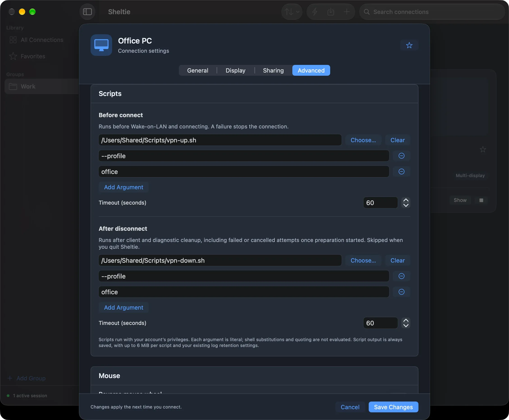This screenshot has height=420, width=509.
Task: Clear the Before connect script path
Action: 397,140
